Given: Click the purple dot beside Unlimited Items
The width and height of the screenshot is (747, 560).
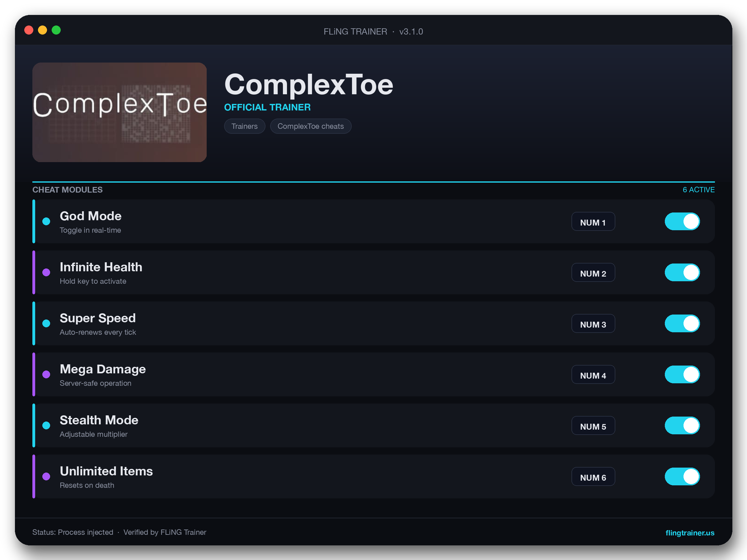Looking at the screenshot, I should (46, 476).
